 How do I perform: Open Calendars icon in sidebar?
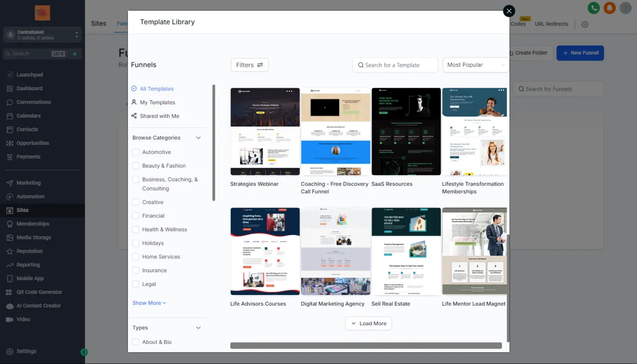[x=10, y=116]
